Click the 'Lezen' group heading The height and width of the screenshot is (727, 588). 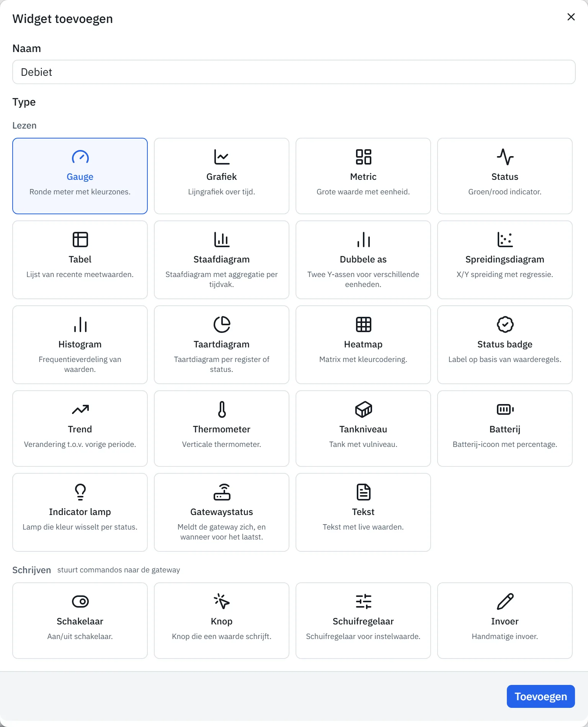[x=24, y=126]
